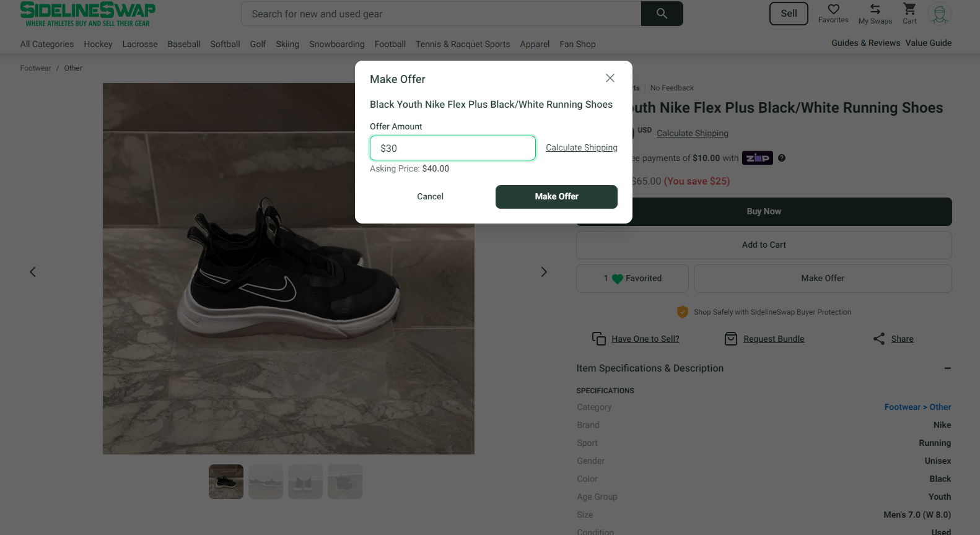Image resolution: width=980 pixels, height=535 pixels.
Task: Click the Footwear breadcrumb
Action: point(35,68)
